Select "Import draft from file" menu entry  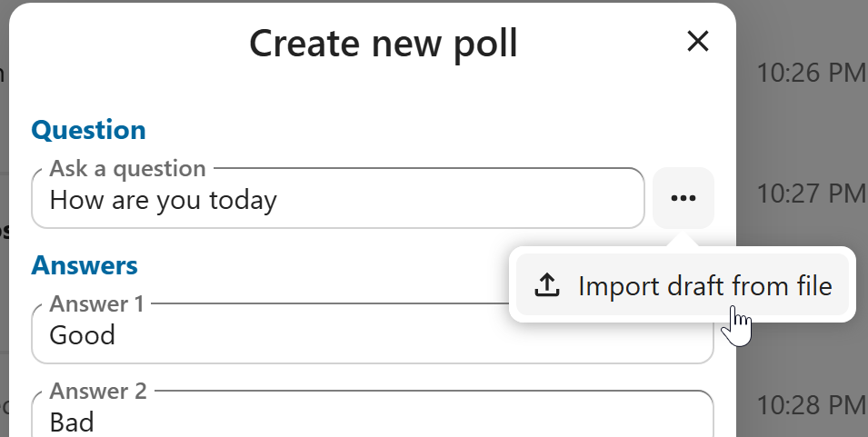704,286
